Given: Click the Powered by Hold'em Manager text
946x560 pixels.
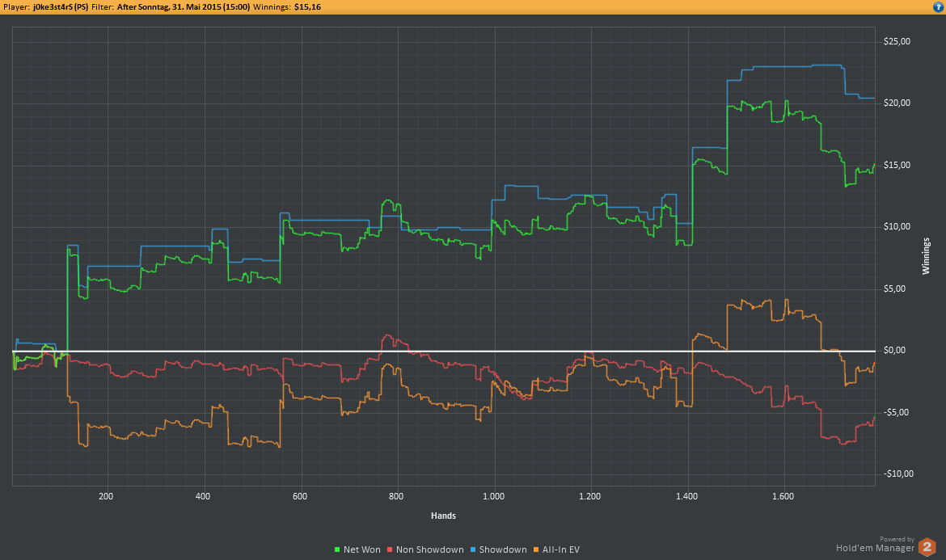Looking at the screenshot, I should [875, 545].
